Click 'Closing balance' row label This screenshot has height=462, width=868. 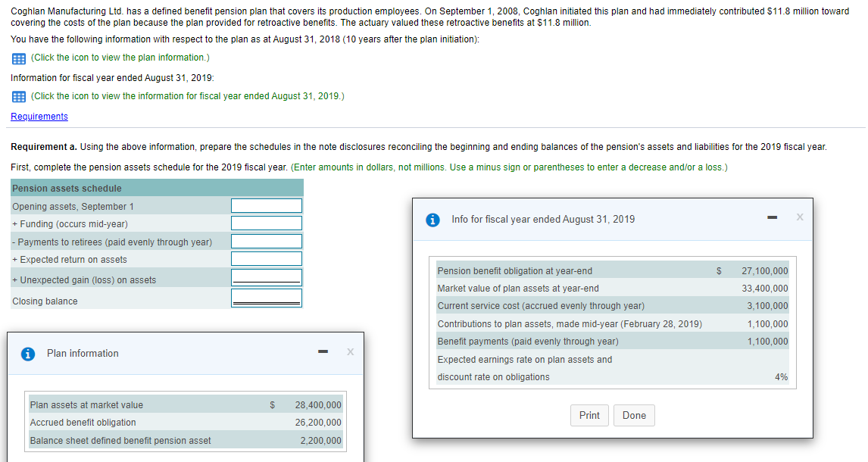pos(45,301)
